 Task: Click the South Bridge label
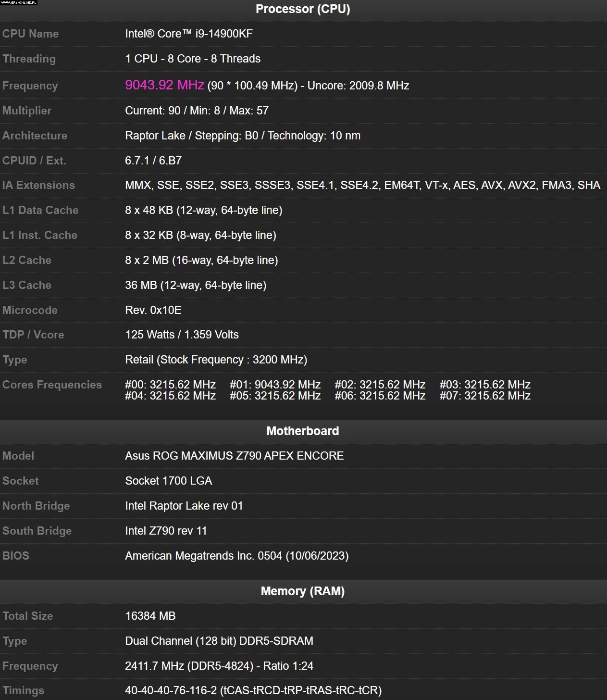coord(37,531)
